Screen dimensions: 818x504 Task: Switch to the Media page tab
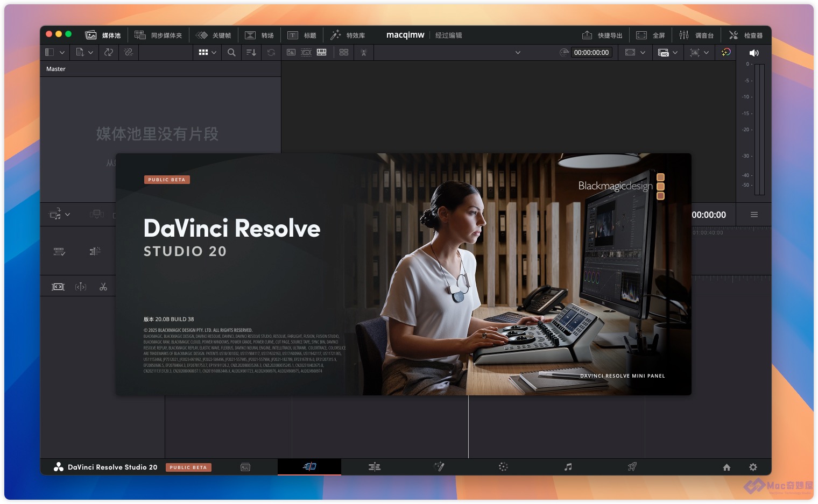point(245,467)
